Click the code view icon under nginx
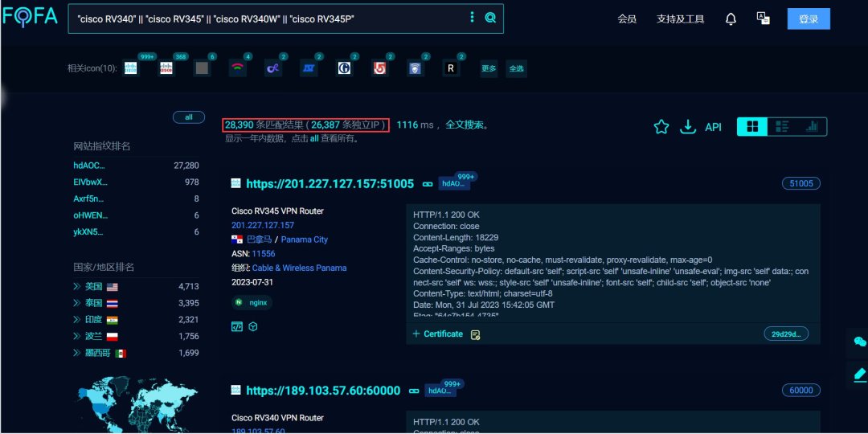Image resolution: width=868 pixels, height=434 pixels. click(236, 326)
